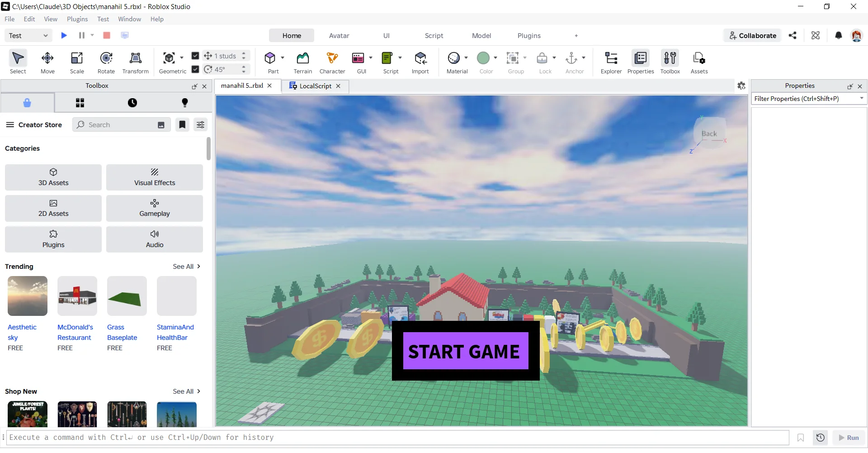Activate the Rotate tool
Image resolution: width=868 pixels, height=453 pixels.
click(x=106, y=62)
